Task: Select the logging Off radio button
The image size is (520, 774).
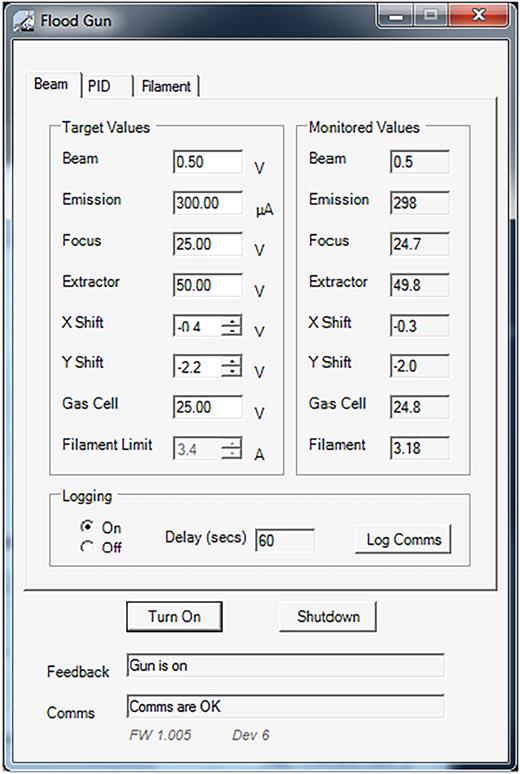Action: tap(87, 546)
